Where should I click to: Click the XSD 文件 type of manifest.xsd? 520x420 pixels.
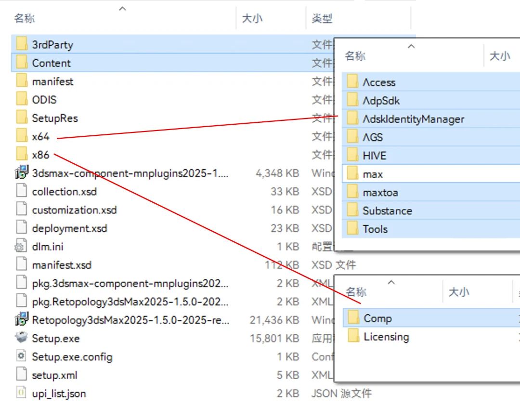point(334,265)
